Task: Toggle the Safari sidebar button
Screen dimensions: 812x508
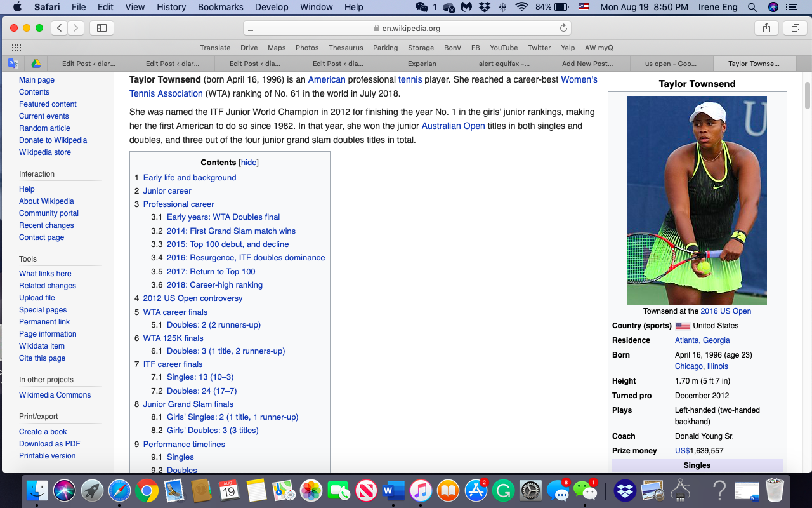Action: 101,28
